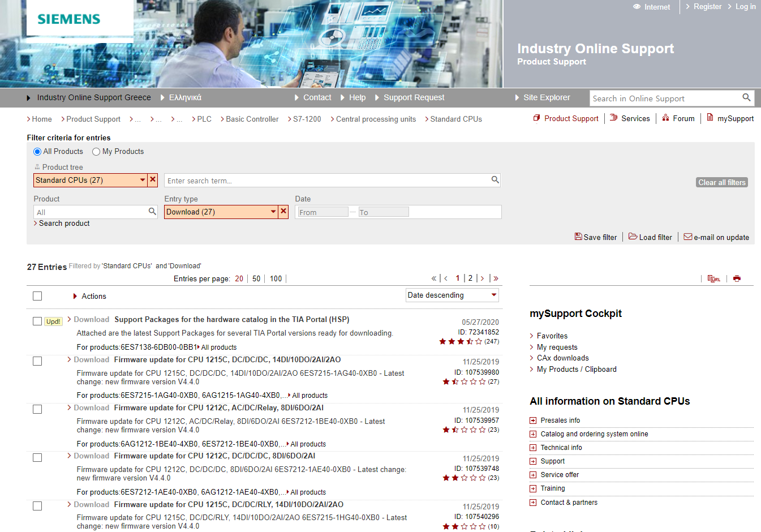Open Favorites in mySupport Cockpit
Viewport: 761px width, 532px height.
pyautogui.click(x=552, y=336)
